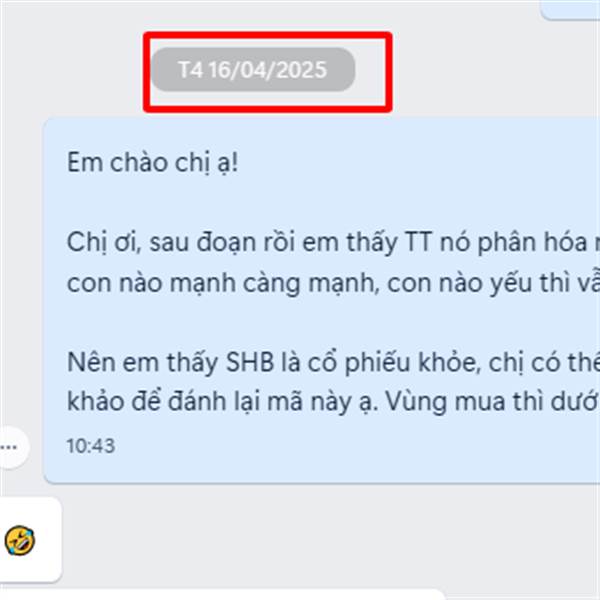Image resolution: width=600 pixels, height=600 pixels.
Task: Click the line starting 'Nên em thấy SHB'
Action: point(333,362)
